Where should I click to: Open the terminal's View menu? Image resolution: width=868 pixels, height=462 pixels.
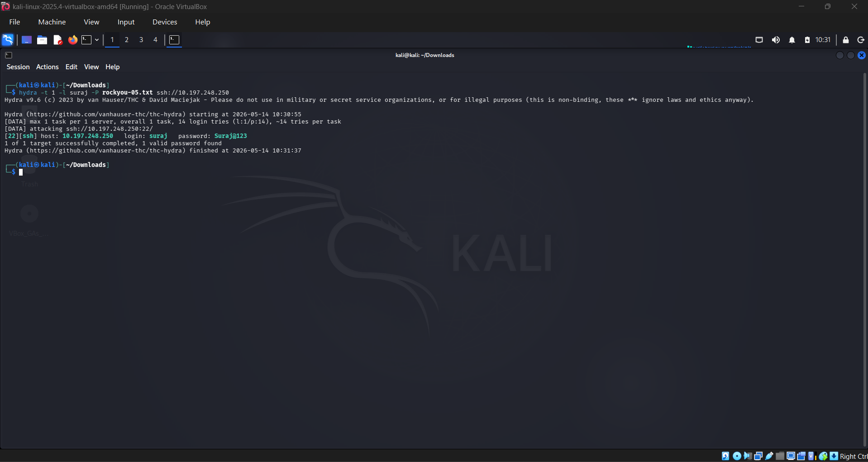(x=91, y=67)
